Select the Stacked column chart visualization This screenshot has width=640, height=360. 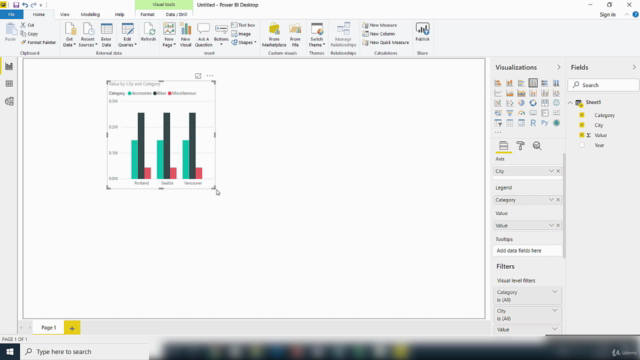click(509, 83)
